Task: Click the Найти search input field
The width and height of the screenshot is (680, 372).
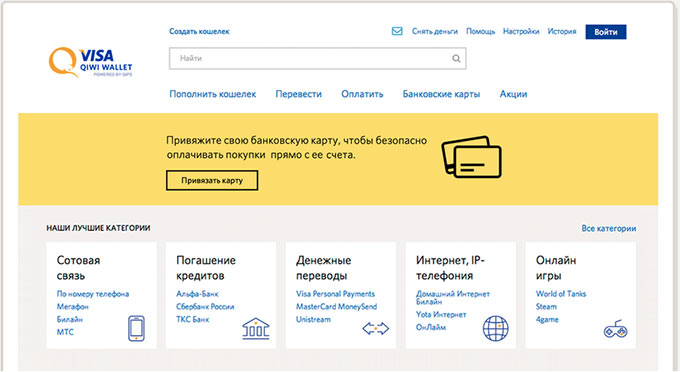Action: click(317, 59)
